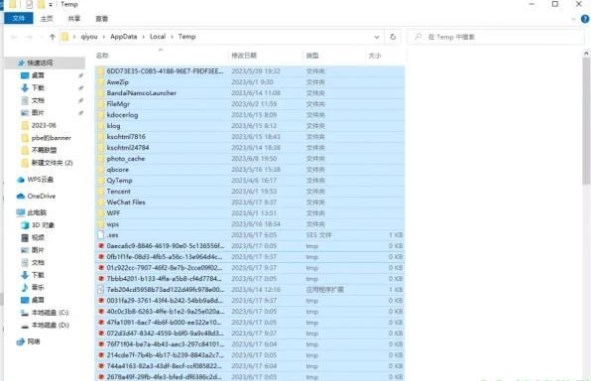The image size is (591, 381).
Task: Switch to the 主页 ribbon tab
Action: click(x=47, y=18)
